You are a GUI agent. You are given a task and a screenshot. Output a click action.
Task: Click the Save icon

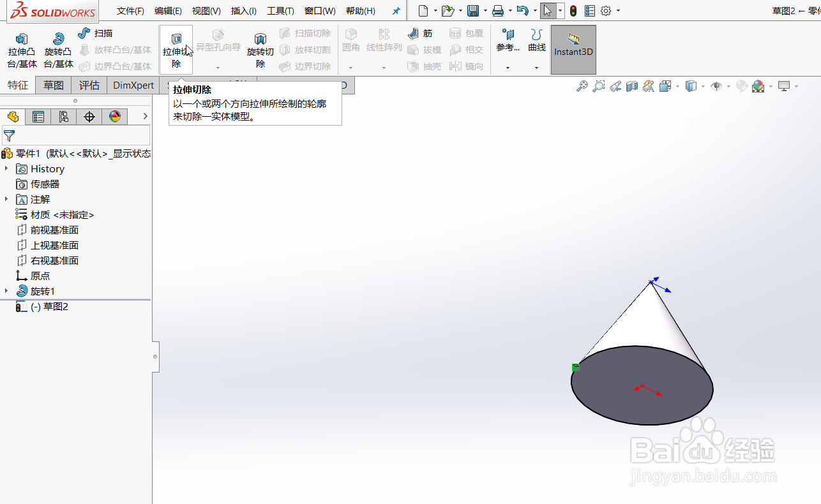[473, 11]
